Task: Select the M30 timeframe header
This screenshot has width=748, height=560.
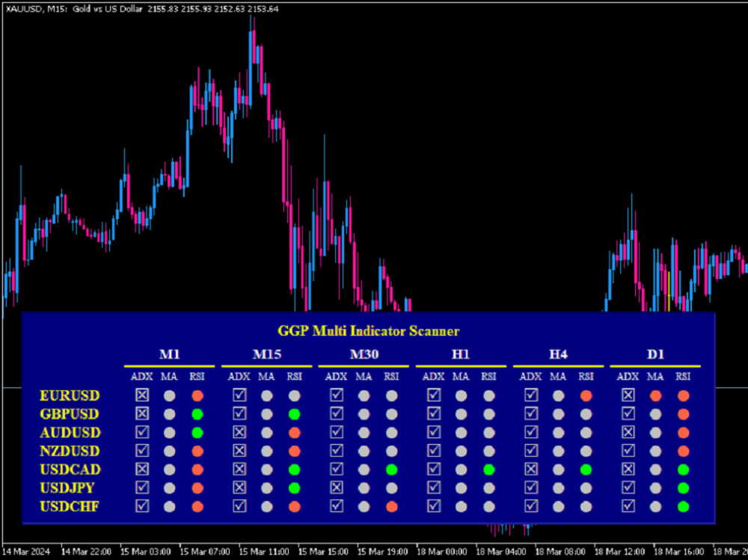Action: [364, 354]
